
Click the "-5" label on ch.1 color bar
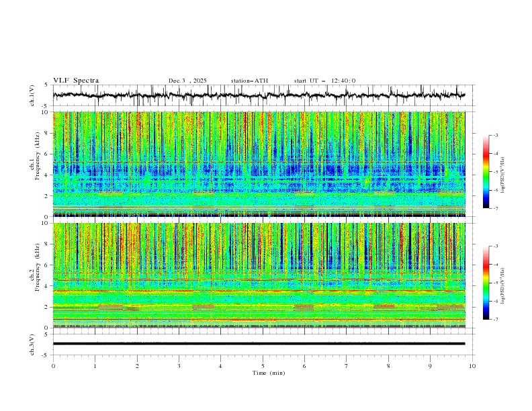click(496, 172)
